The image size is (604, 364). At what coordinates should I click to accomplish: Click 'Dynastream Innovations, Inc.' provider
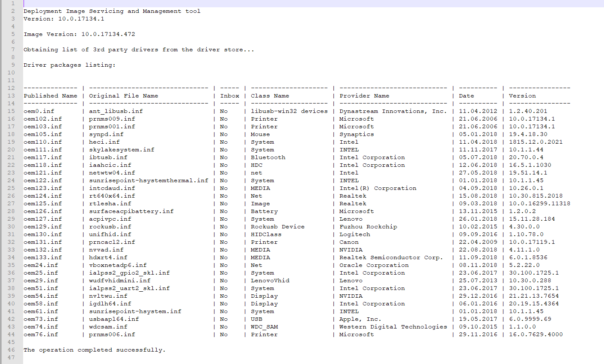[393, 111]
